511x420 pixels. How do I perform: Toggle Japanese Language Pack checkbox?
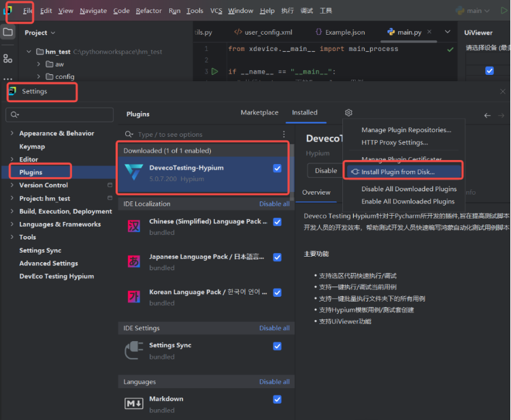(278, 257)
